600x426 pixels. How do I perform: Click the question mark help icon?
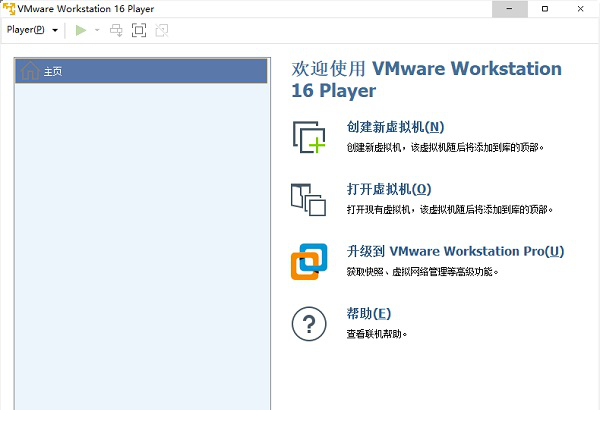[309, 324]
